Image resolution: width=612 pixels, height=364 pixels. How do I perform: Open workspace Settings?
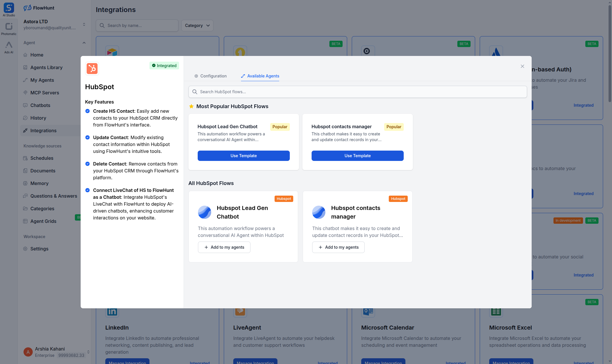[39, 249]
